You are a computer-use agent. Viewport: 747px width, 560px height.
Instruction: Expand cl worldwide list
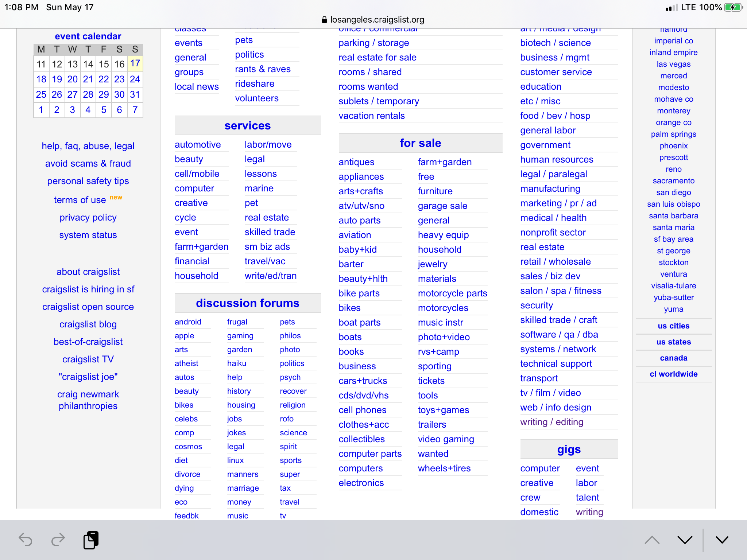click(x=673, y=374)
